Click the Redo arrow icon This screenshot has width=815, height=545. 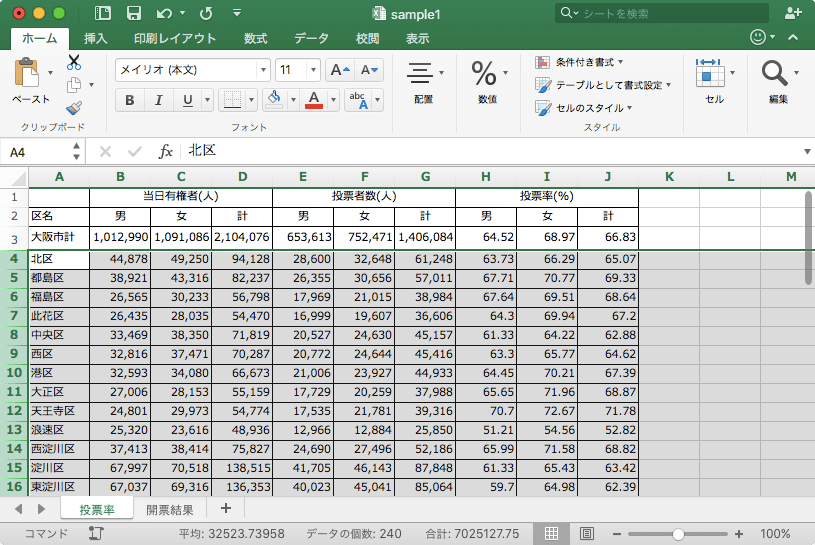click(206, 13)
